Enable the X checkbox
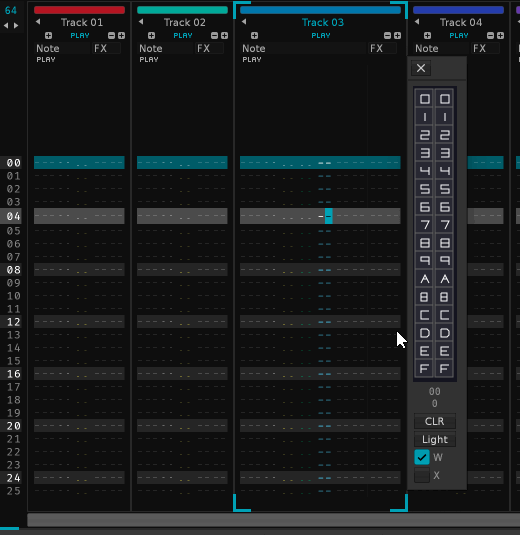520x535 pixels. 422,475
